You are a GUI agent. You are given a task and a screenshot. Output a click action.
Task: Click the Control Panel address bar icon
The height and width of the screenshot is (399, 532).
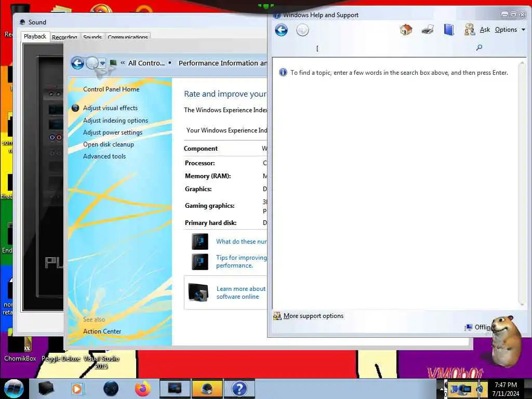[113, 63]
